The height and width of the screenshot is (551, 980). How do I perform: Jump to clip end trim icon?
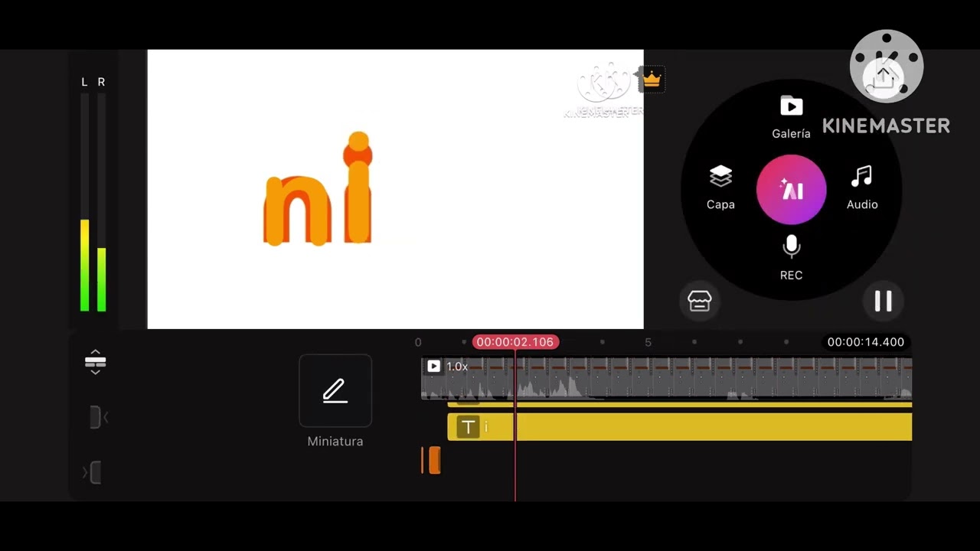point(93,472)
